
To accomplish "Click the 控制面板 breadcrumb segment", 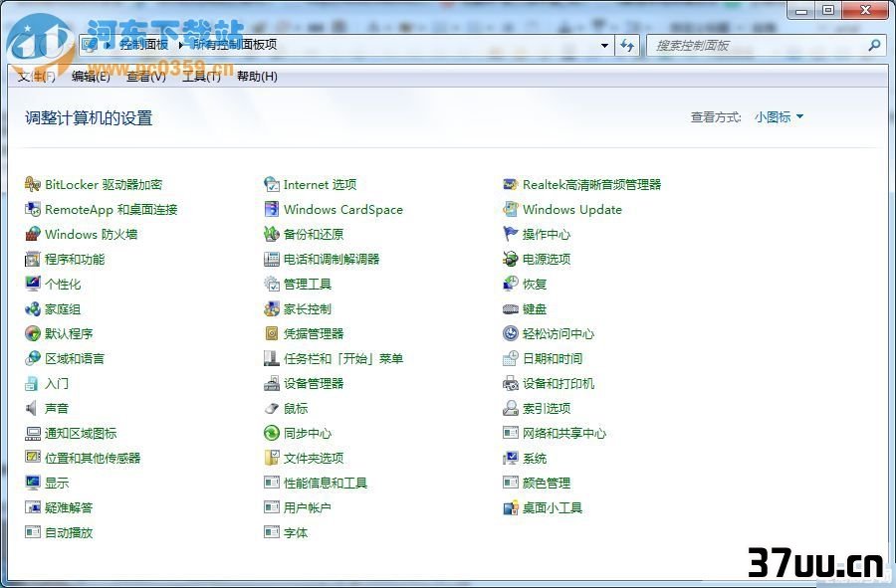I will click(144, 45).
